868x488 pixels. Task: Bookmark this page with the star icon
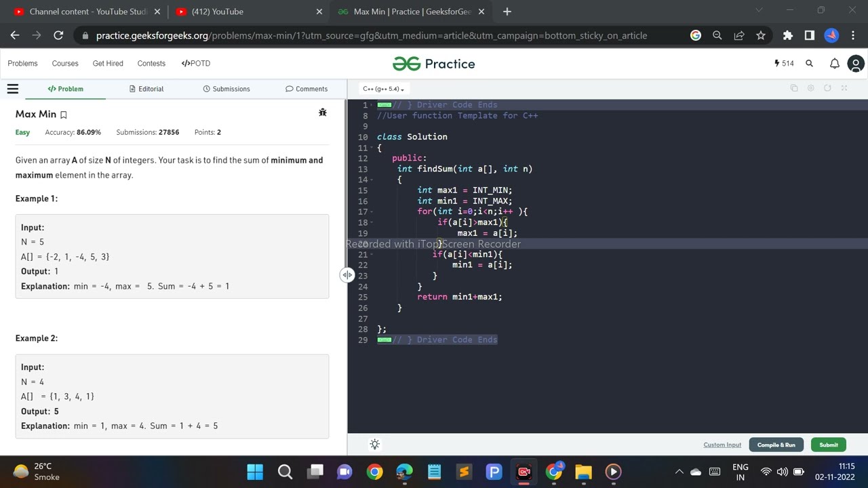tap(761, 35)
